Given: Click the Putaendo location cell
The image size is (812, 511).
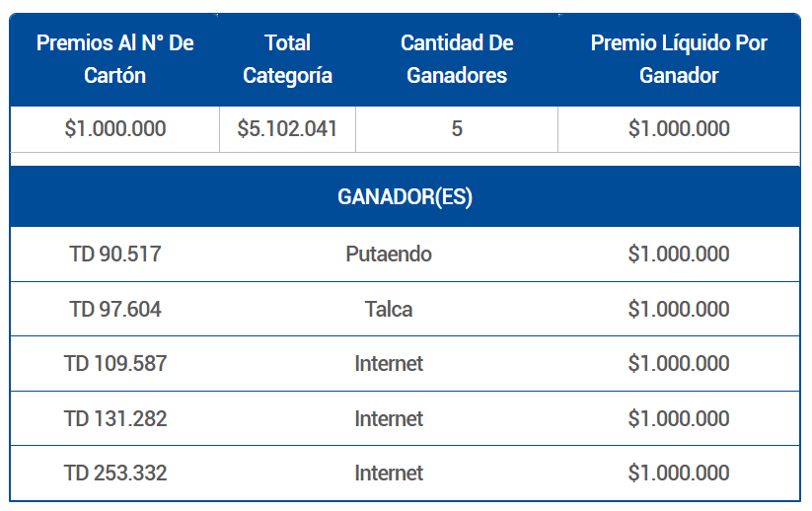Looking at the screenshot, I should click(389, 255).
